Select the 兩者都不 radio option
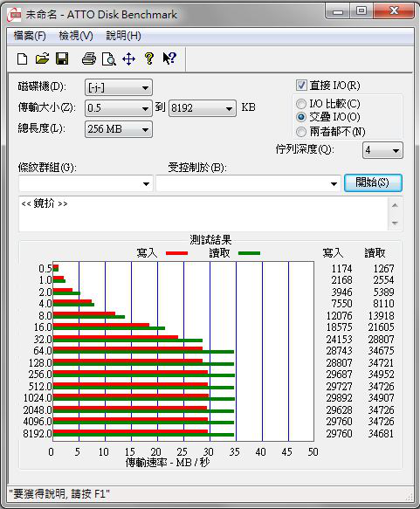 [x=301, y=132]
